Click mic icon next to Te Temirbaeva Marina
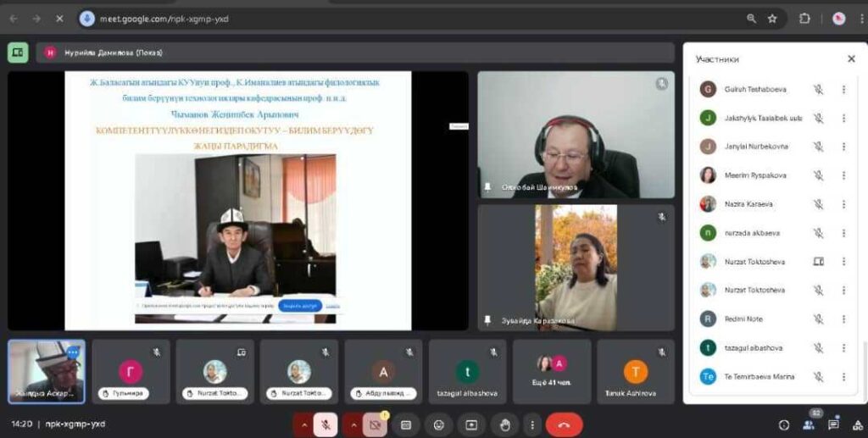Image resolution: width=868 pixels, height=438 pixels. pos(818,377)
